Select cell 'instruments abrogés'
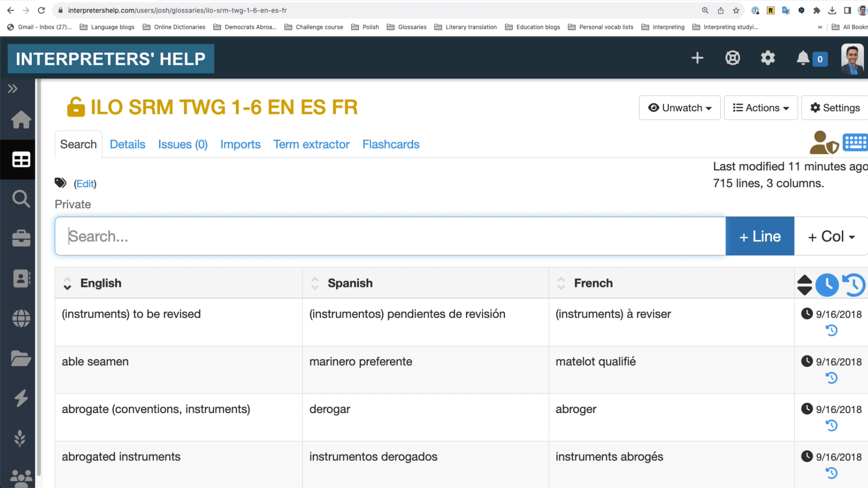 pyautogui.click(x=671, y=465)
